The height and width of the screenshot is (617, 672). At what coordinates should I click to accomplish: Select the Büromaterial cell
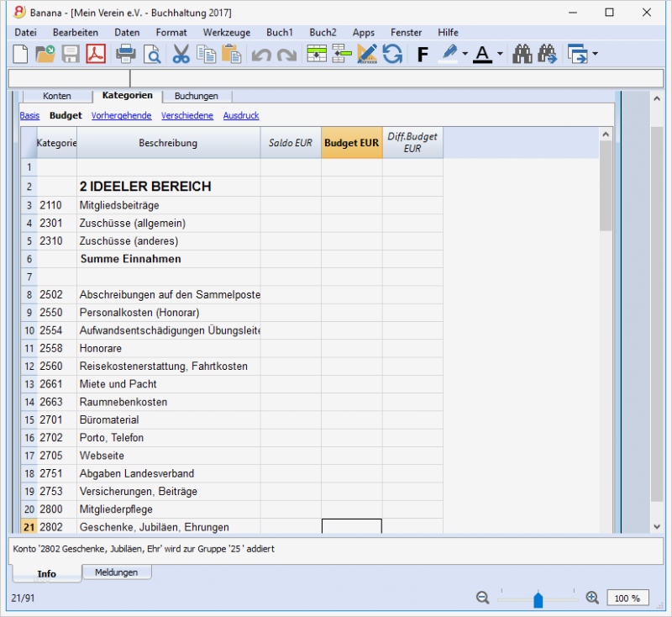coord(169,419)
